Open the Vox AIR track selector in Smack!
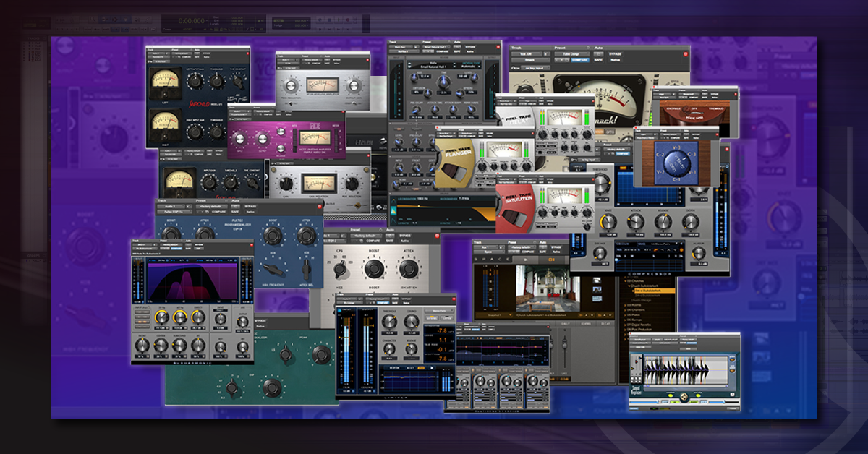Image resolution: width=868 pixels, height=454 pixels. 528,53
